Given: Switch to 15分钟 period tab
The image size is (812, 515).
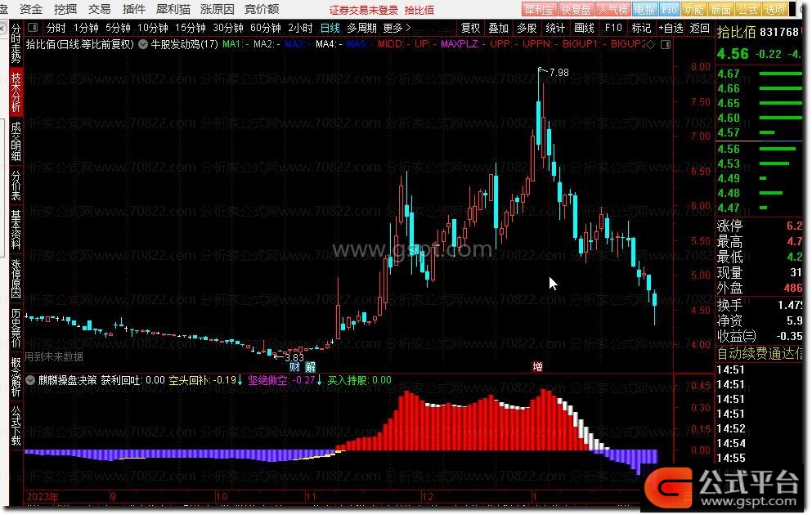Looking at the screenshot, I should (190, 28).
